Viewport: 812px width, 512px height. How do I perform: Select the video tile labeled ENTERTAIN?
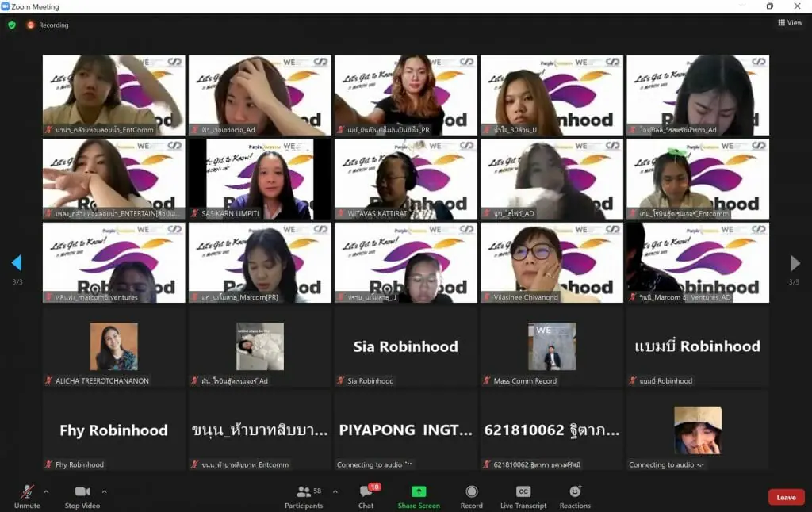tap(114, 179)
